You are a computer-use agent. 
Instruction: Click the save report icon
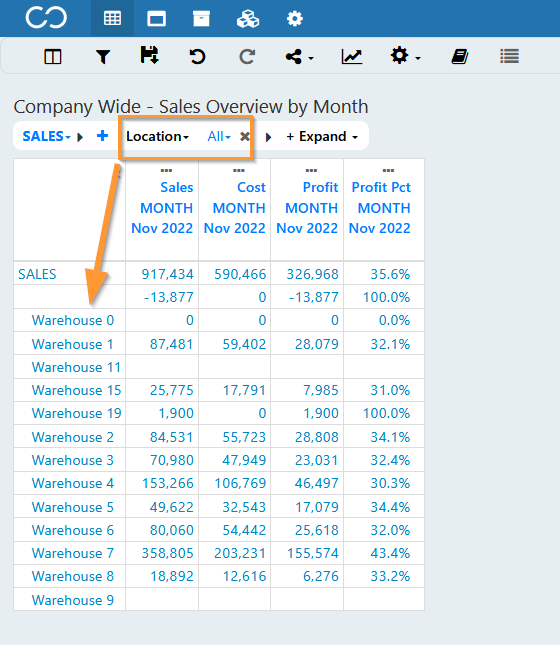tap(149, 56)
